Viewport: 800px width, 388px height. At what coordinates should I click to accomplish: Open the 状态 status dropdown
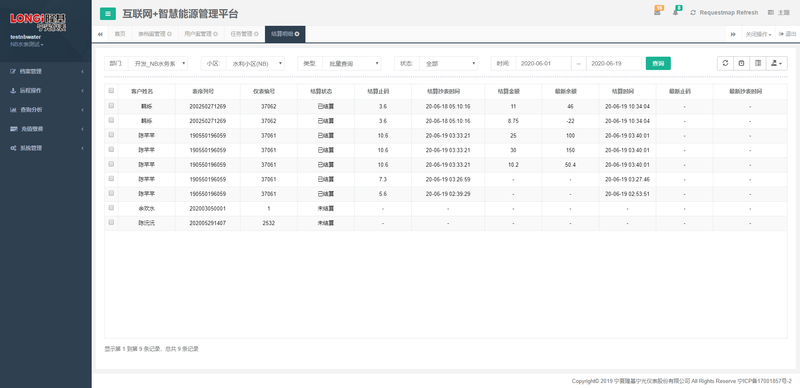pos(448,64)
